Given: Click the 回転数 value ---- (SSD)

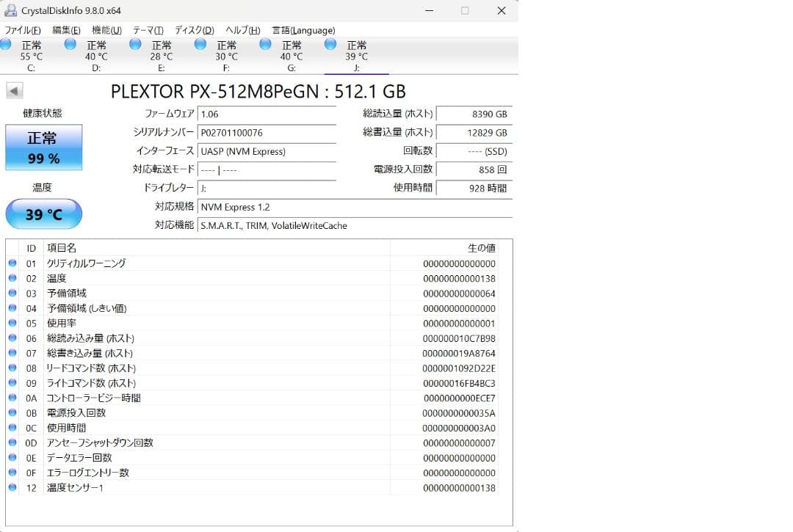Looking at the screenshot, I should [474, 152].
